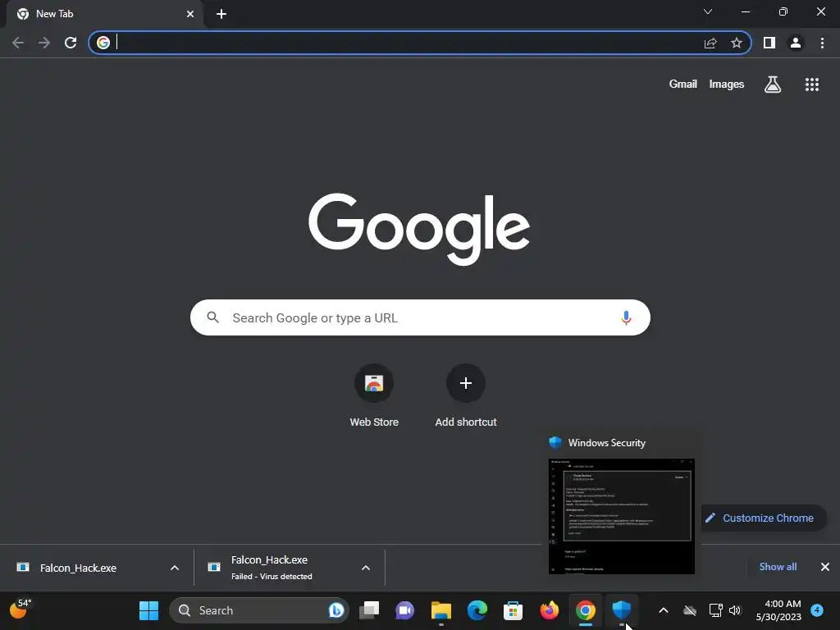
Task: Open the Chrome profile icon
Action: point(796,43)
